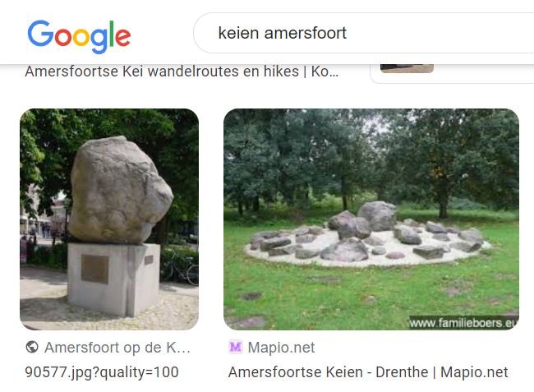Open the boulder on pedestal image
Image resolution: width=534 pixels, height=392 pixels.
tap(109, 219)
